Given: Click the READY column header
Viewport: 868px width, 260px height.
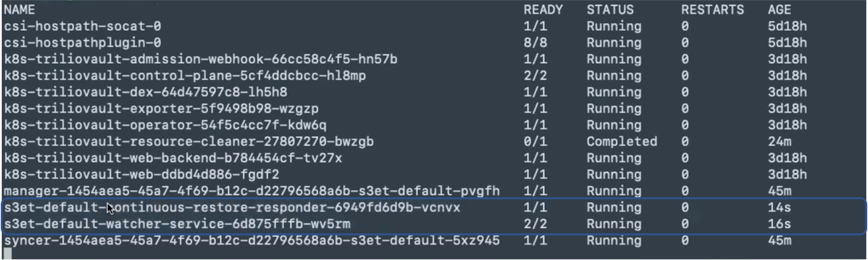Looking at the screenshot, I should point(543,10).
